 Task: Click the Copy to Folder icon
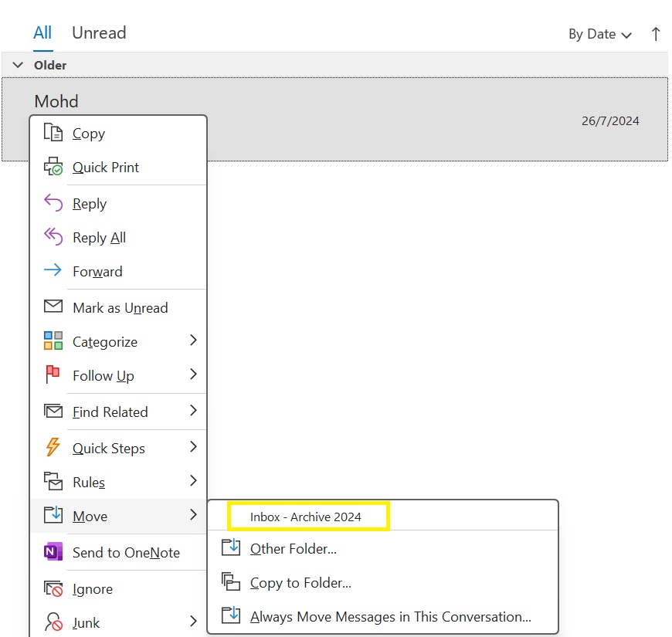coord(231,581)
